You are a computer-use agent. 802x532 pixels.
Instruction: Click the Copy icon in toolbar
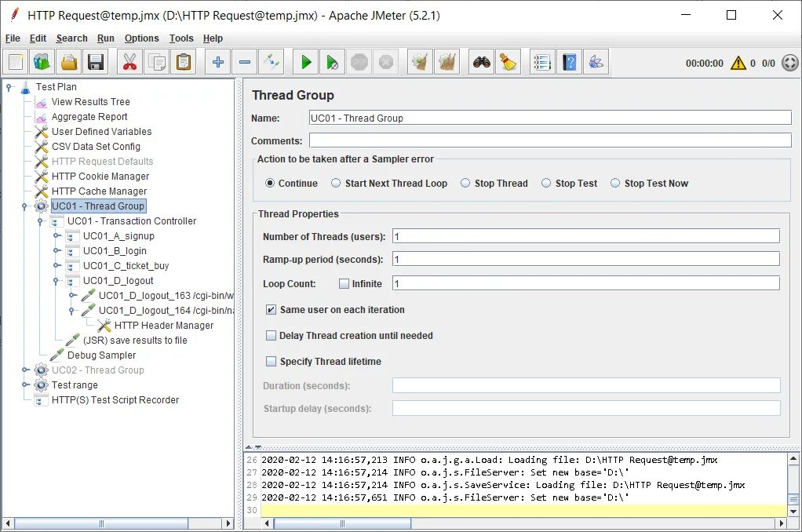pyautogui.click(x=156, y=63)
